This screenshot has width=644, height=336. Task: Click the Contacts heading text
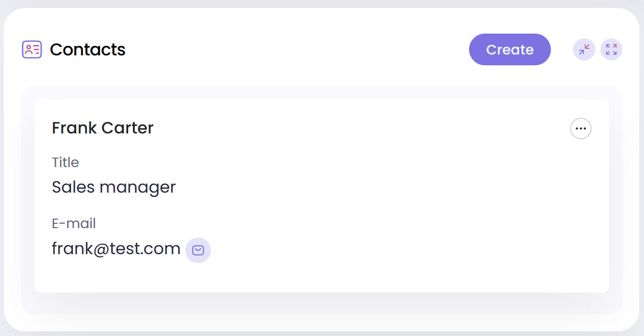click(87, 50)
